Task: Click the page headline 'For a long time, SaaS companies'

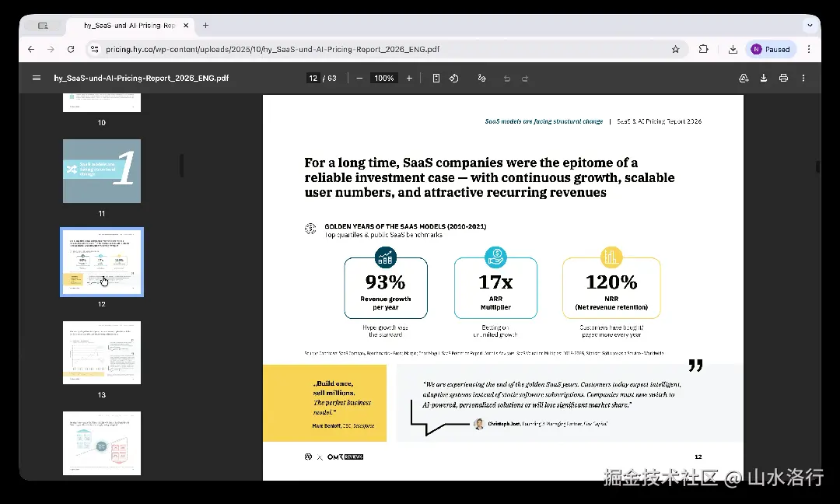Action: 489,177
